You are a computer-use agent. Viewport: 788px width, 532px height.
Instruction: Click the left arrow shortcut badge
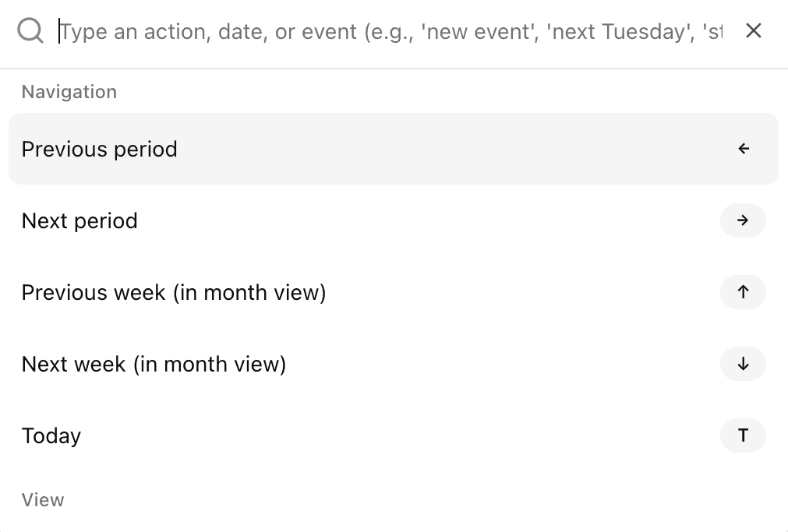[744, 149]
